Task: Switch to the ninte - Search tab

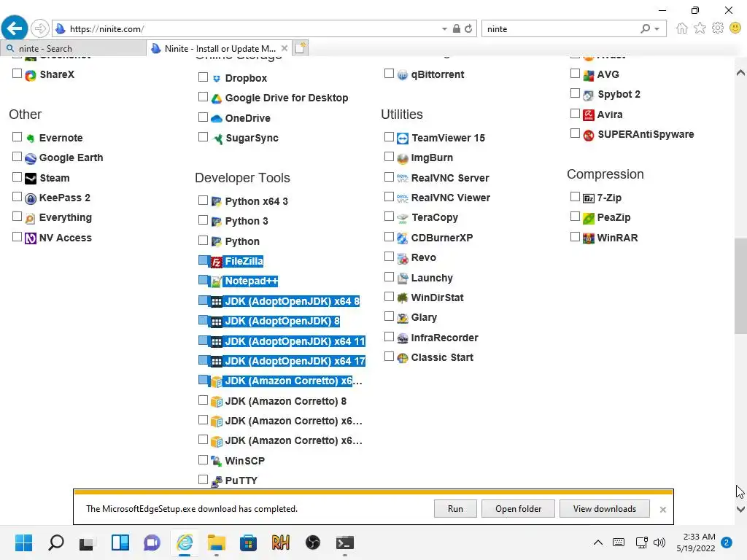Action: point(73,49)
